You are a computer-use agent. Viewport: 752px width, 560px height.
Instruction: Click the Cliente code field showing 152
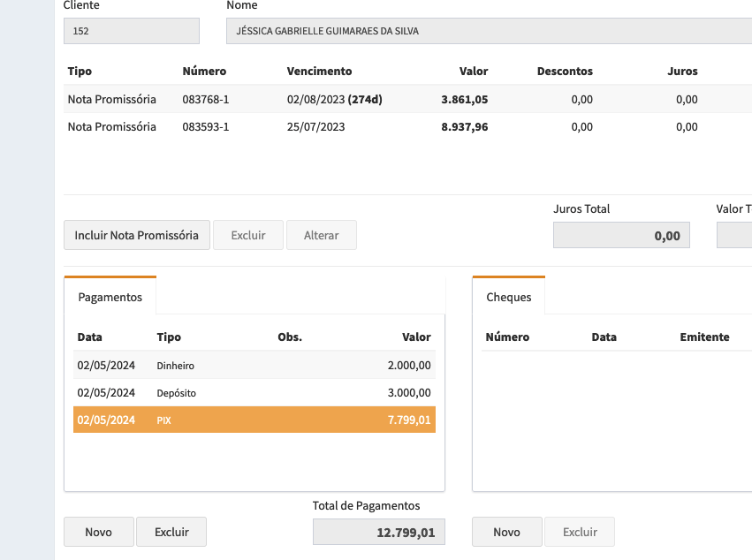132,31
